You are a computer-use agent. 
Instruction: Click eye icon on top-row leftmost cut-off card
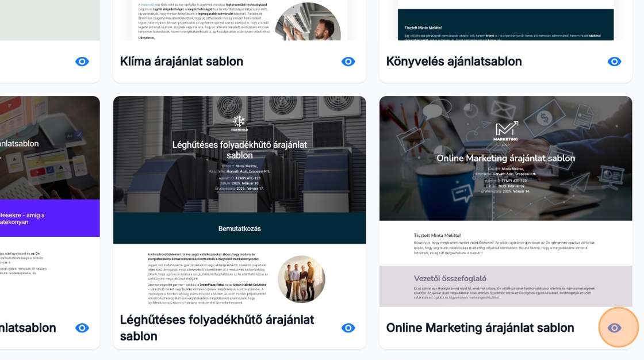(82, 62)
